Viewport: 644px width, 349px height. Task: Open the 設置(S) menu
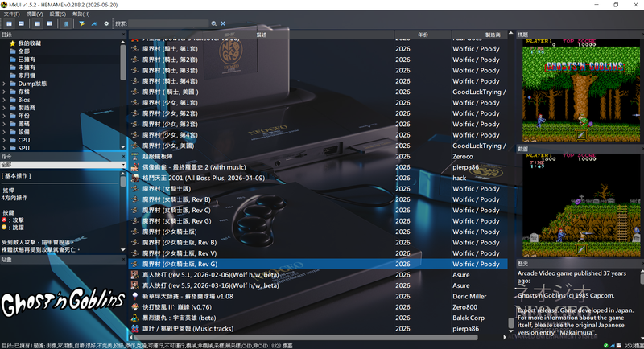(57, 14)
